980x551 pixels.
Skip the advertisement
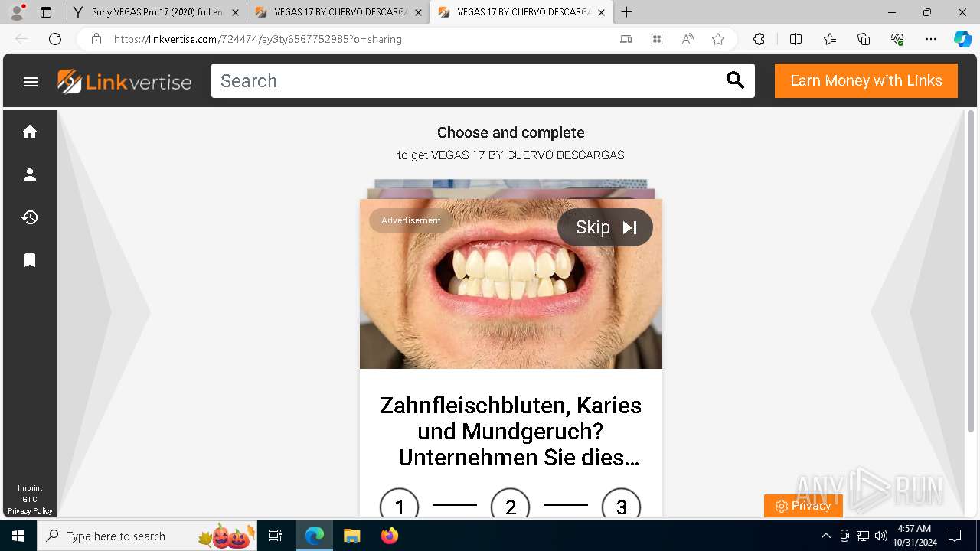point(605,227)
